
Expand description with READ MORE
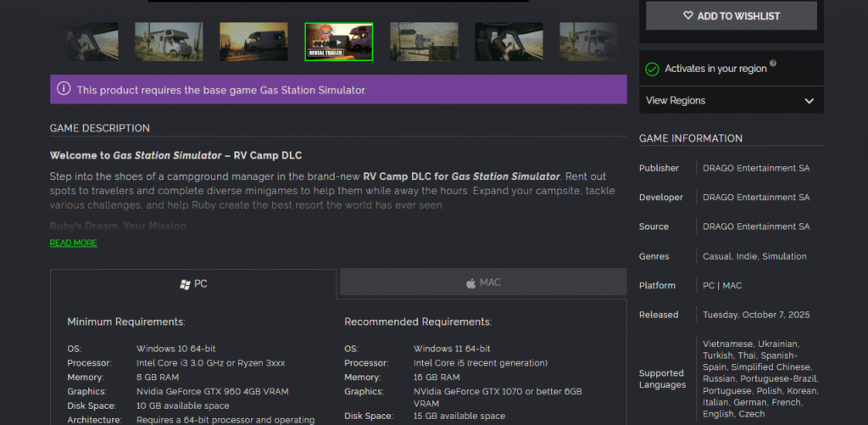click(x=73, y=243)
